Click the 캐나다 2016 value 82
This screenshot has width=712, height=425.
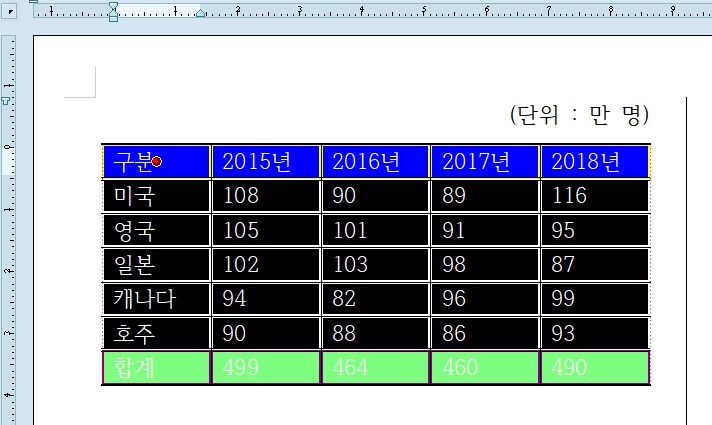coord(344,299)
